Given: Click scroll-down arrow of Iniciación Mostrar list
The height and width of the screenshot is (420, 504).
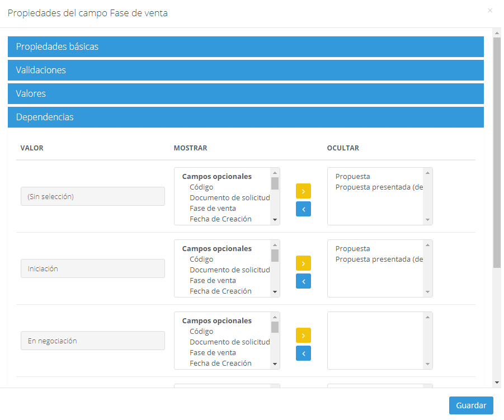Looking at the screenshot, I should [275, 292].
